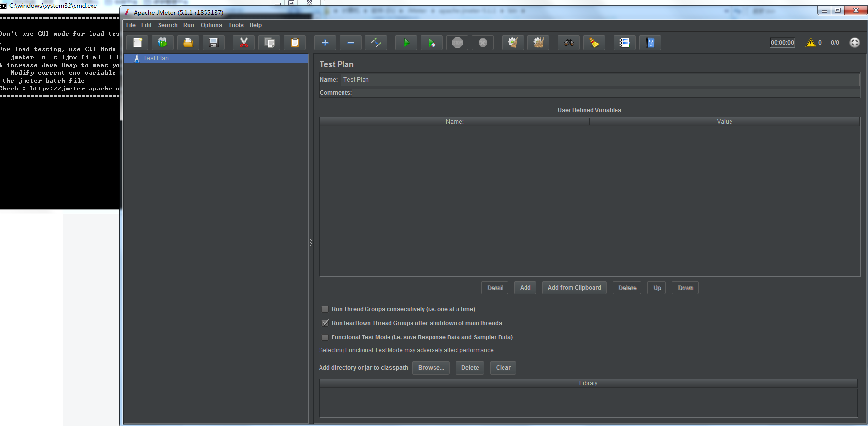Screen dimensions: 868x426
Task: Click the Browse... classpath button
Action: pos(431,368)
